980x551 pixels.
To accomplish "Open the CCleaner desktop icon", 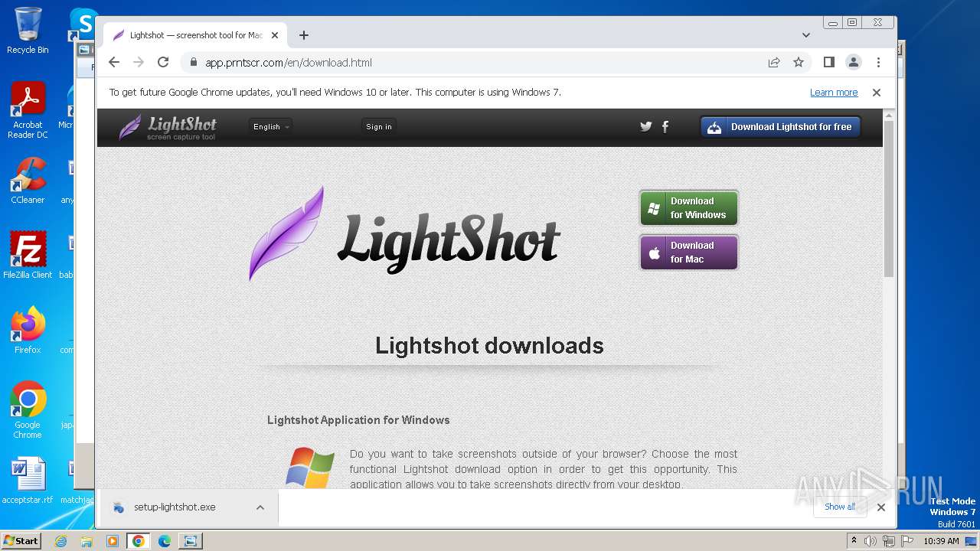I will (28, 181).
